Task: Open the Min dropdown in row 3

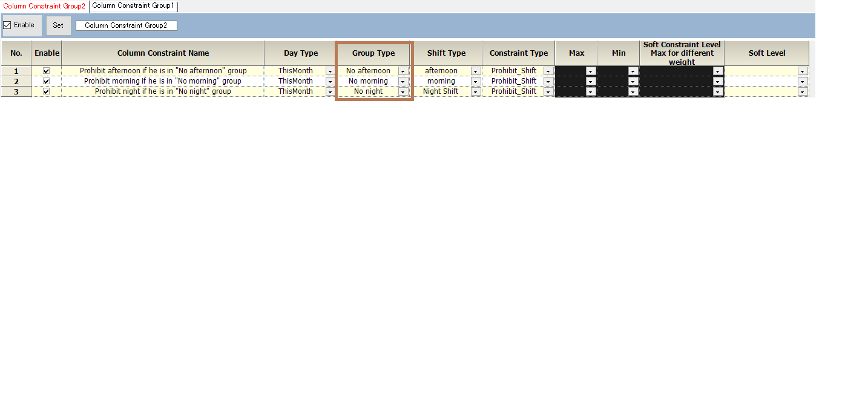Action: 633,91
